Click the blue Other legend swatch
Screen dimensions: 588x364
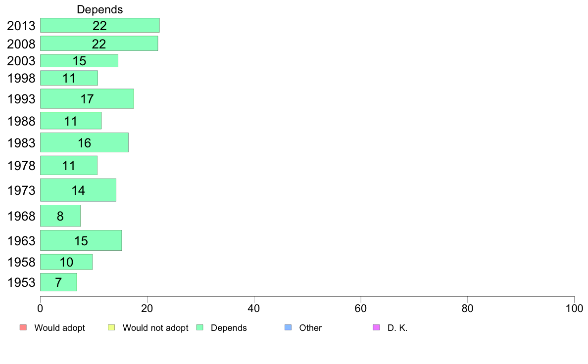click(288, 327)
